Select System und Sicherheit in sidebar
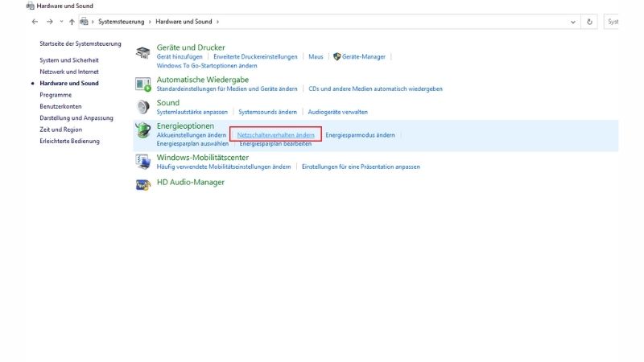 (x=69, y=60)
